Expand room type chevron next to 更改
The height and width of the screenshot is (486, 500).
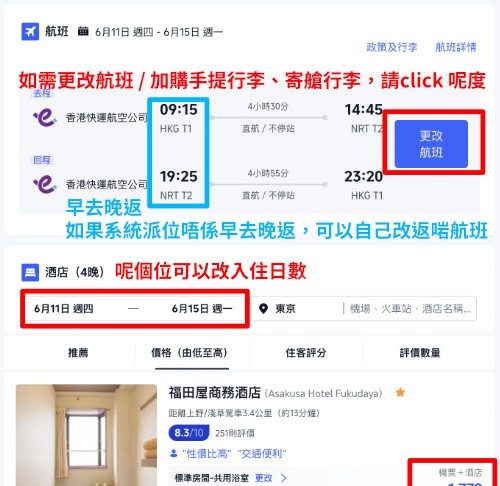[283, 478]
